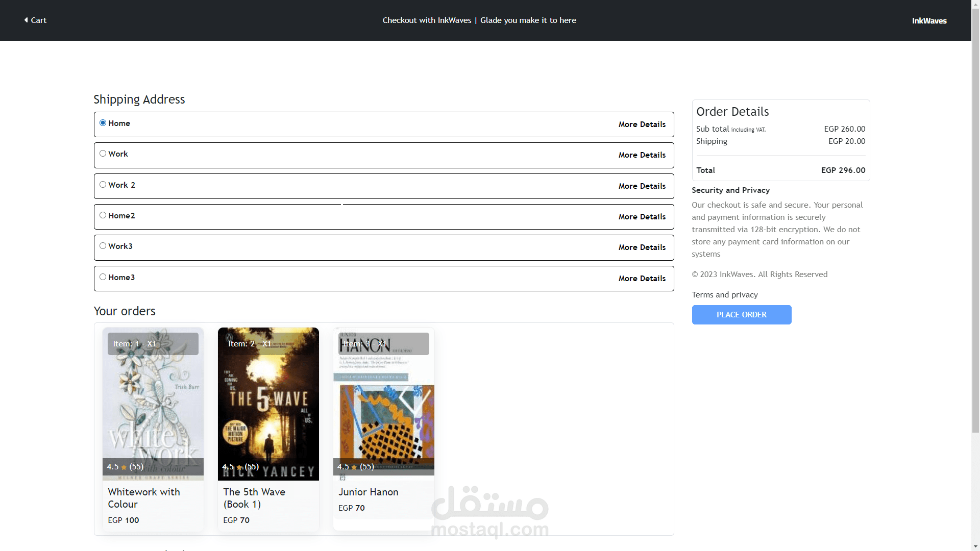
Task: Choose the Work 2 address radio
Action: pos(103,185)
